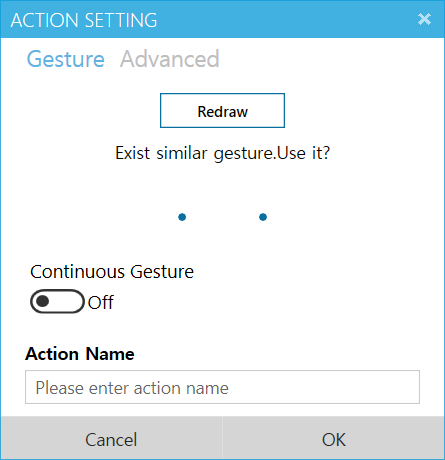
Task: Click the Off label beside the switch
Action: pos(101,303)
